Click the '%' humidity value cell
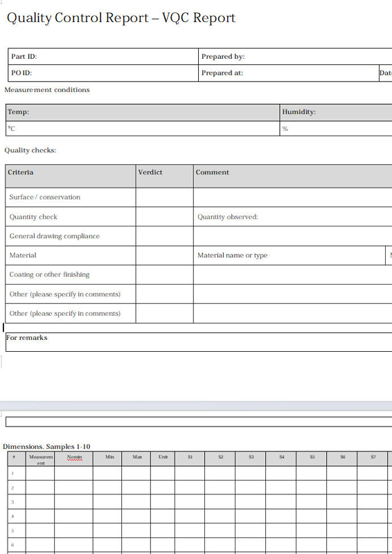The image size is (392, 554). (336, 129)
